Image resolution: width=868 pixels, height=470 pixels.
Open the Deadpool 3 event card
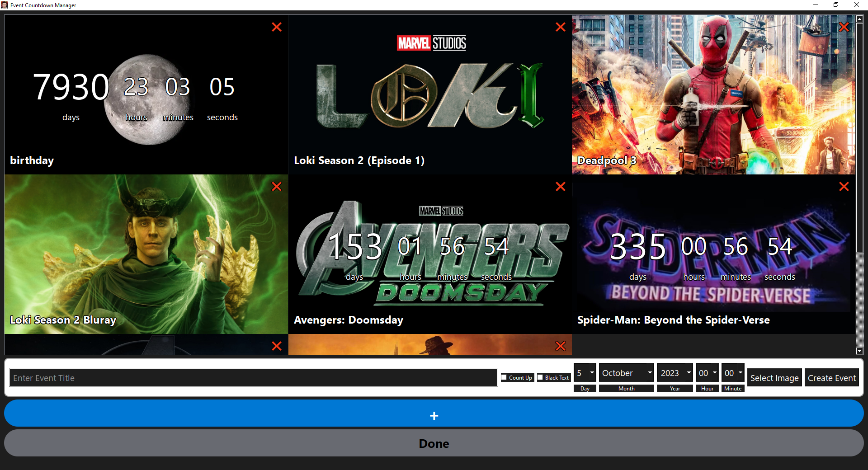(713, 94)
